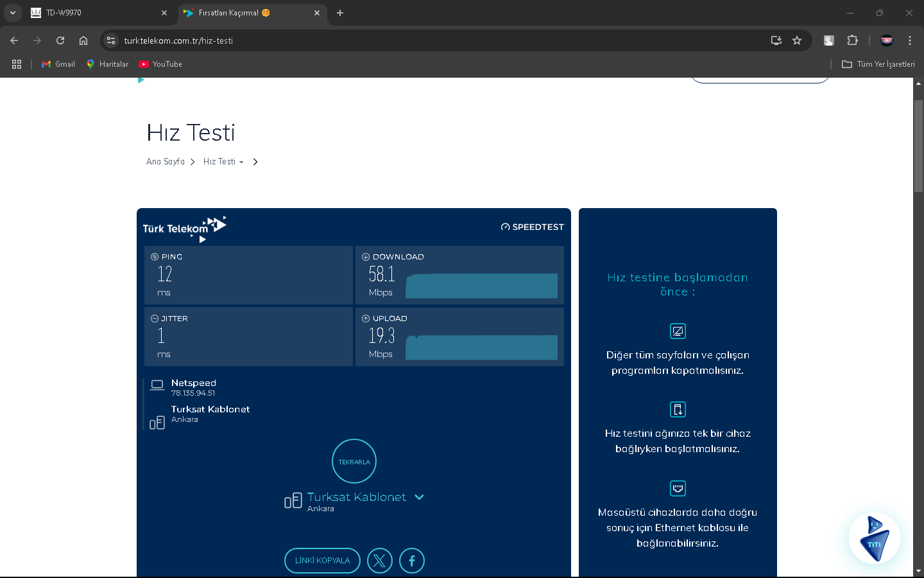
Task: Open the Haritalar bookmark
Action: coord(108,64)
